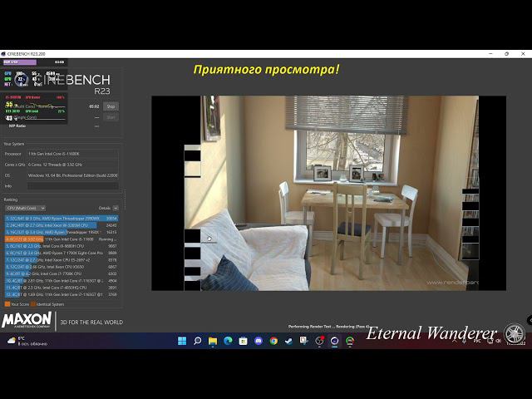Open the CPU (Multi Core) ranking dropdown
Viewport: 532px width, 399px height.
(x=25, y=208)
